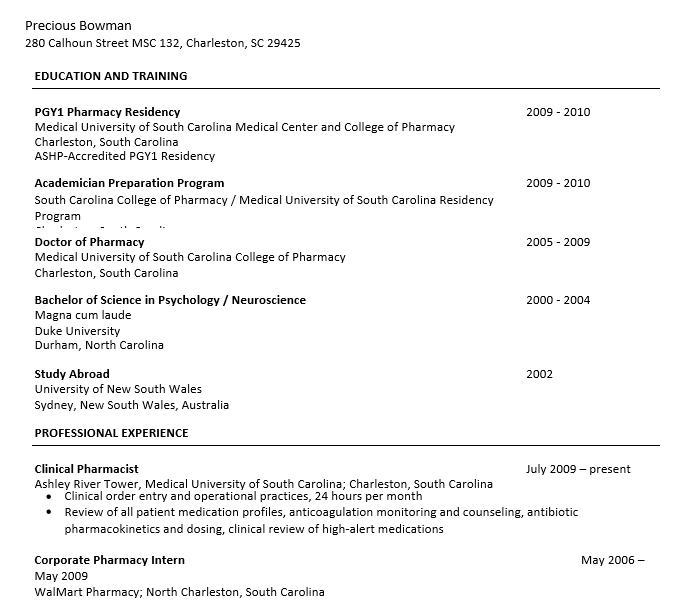This screenshot has width=687, height=608.
Task: Click the 2005 - 2009 date range
Action: click(x=558, y=242)
